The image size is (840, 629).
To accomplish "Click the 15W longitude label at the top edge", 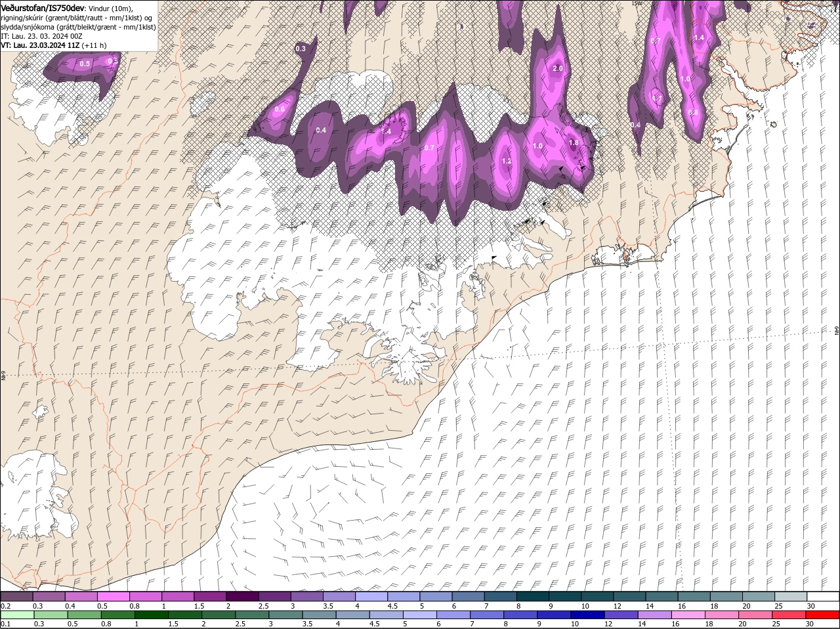I will coord(636,3).
